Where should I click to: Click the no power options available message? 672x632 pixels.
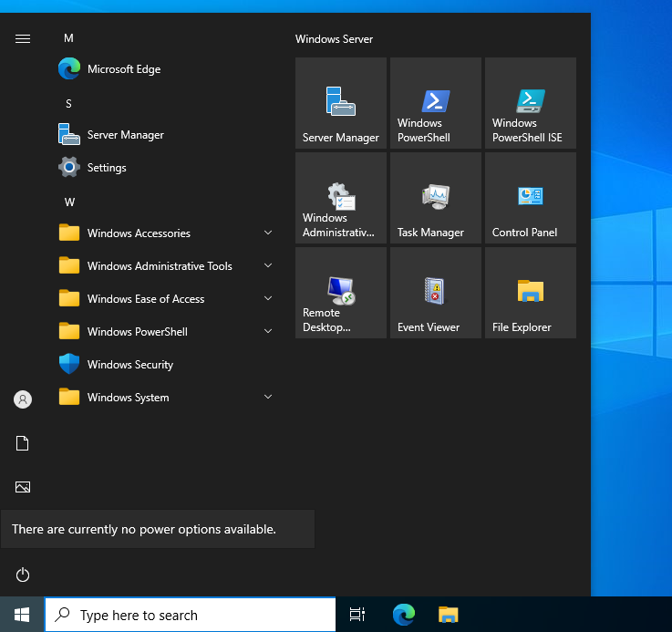158,529
